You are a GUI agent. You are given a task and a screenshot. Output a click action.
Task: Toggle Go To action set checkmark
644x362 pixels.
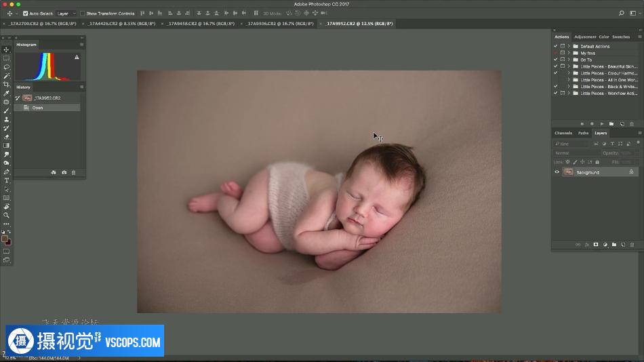coord(556,60)
